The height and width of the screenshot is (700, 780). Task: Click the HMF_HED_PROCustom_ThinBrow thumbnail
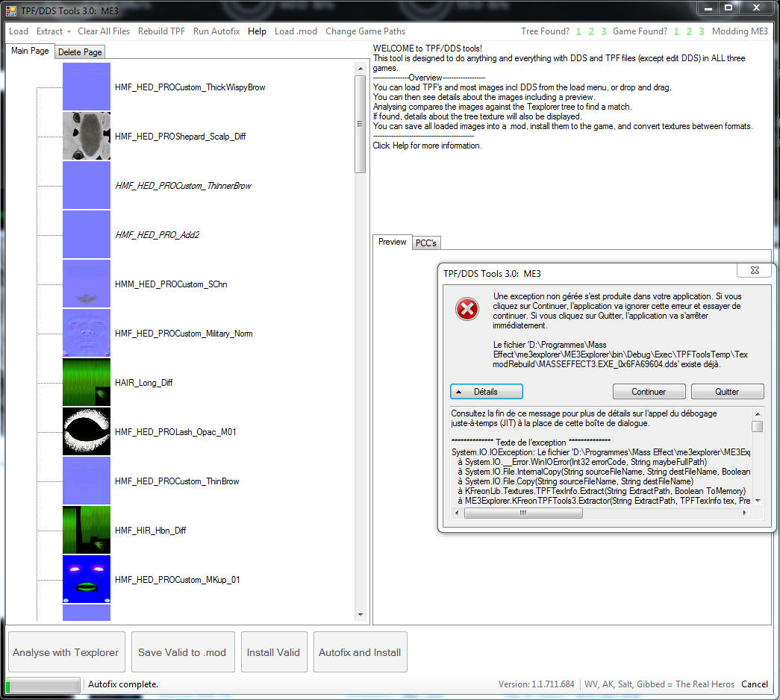tap(87, 481)
